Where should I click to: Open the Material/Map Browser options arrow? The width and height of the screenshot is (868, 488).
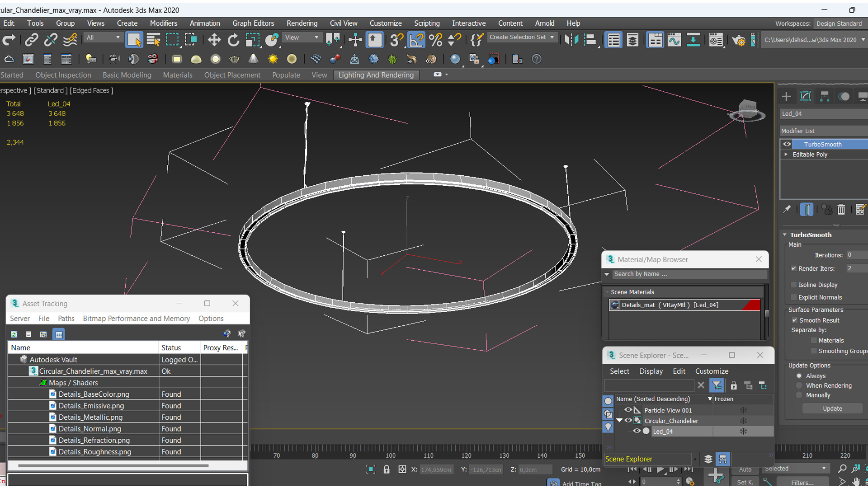[x=607, y=274]
